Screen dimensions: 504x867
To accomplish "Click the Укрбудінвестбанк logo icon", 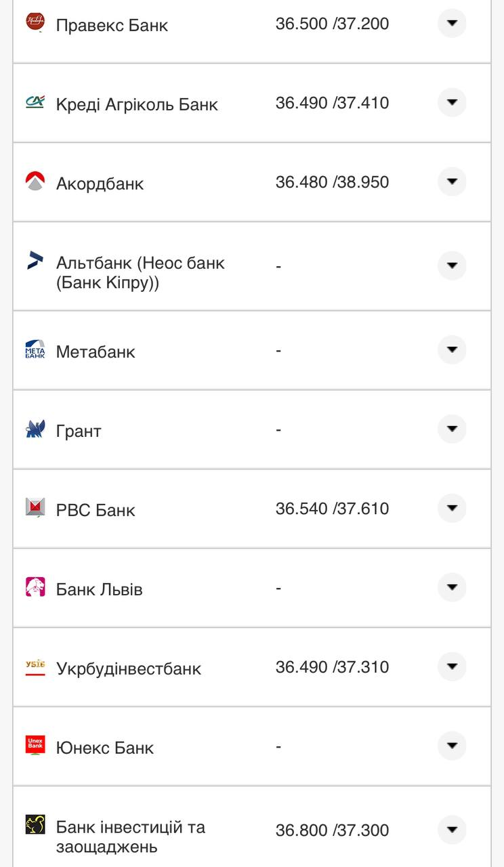I will (35, 667).
